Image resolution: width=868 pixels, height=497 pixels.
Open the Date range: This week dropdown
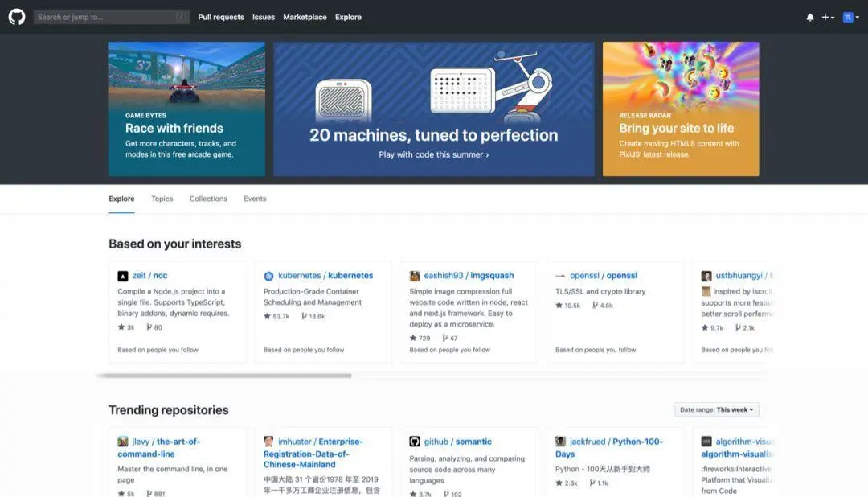point(716,410)
